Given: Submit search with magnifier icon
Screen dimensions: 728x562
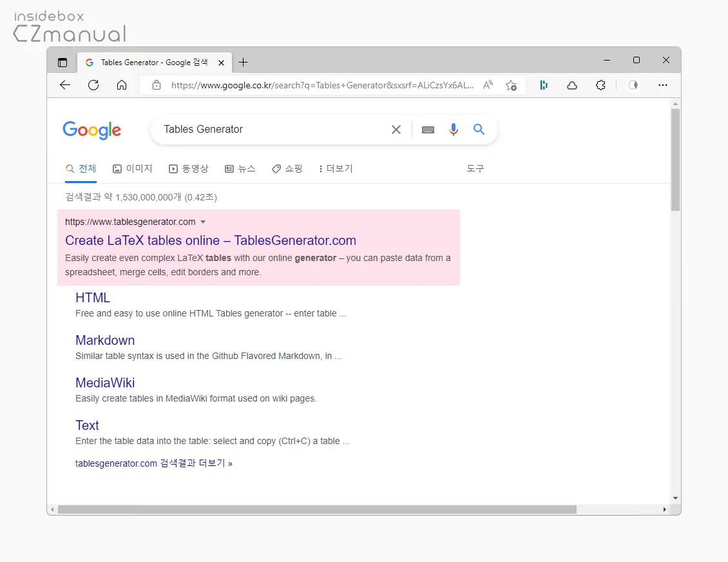Looking at the screenshot, I should point(479,129).
